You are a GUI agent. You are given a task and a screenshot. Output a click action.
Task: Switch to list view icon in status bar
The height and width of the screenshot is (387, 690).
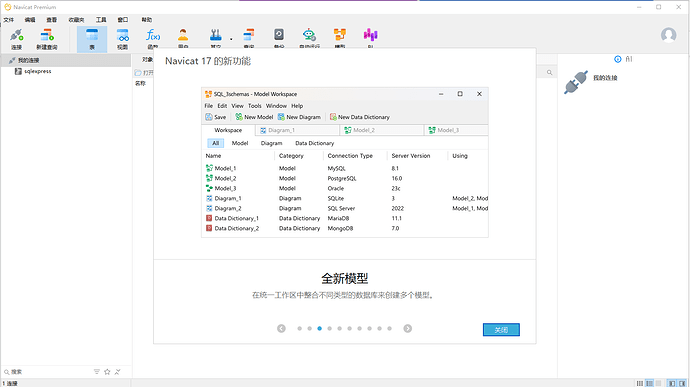(x=640, y=383)
